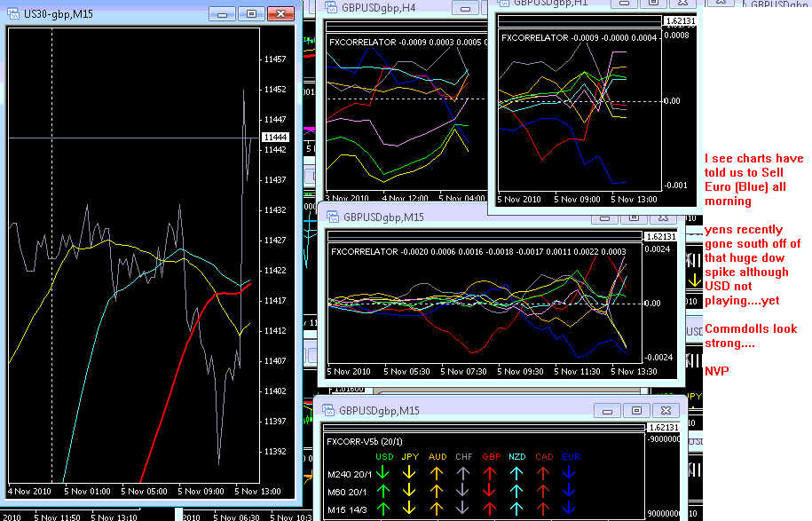Select the USD arrow in the M240 20/1 row
Screen dimensions: 812x521
[x=383, y=472]
